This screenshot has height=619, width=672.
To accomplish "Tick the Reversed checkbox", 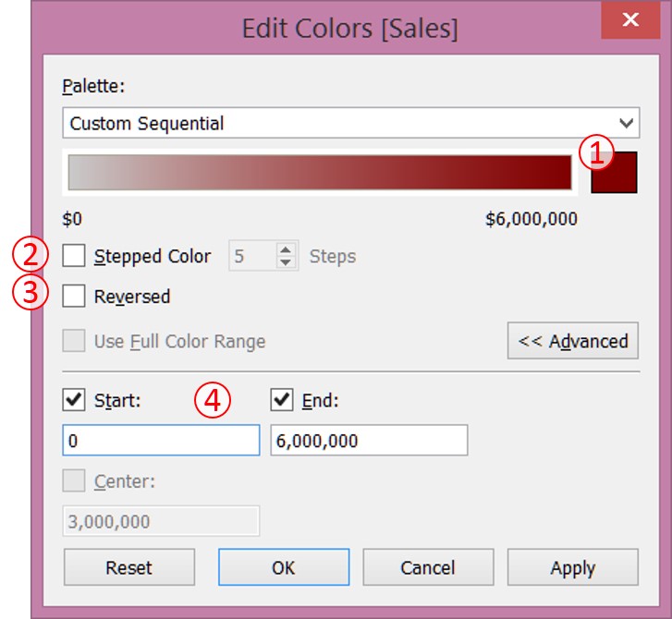I will [74, 297].
